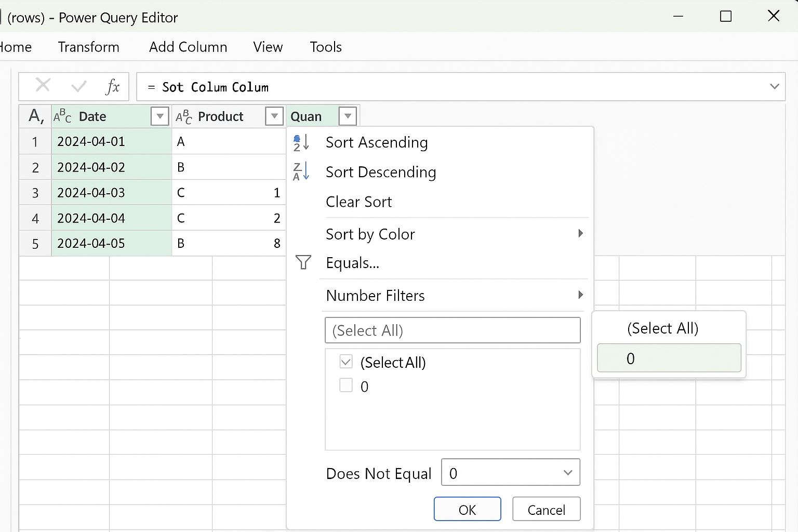Click the Does Not Equal label
The height and width of the screenshot is (532, 798).
[379, 473]
